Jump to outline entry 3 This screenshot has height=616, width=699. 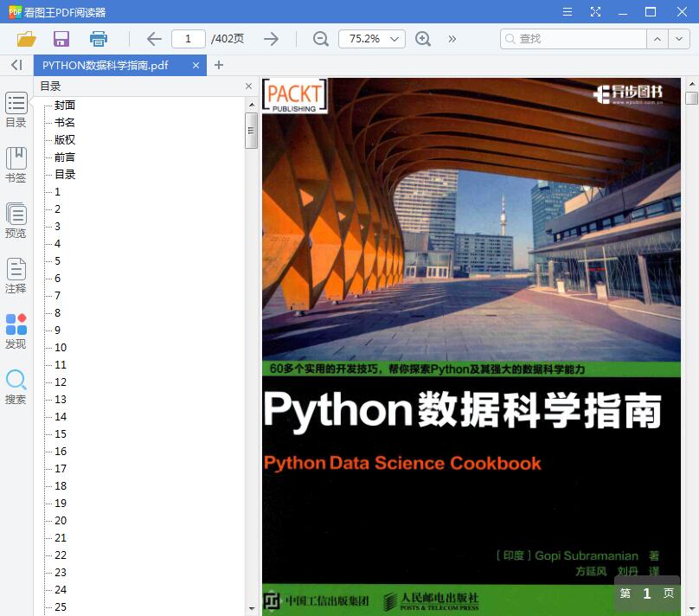(57, 227)
